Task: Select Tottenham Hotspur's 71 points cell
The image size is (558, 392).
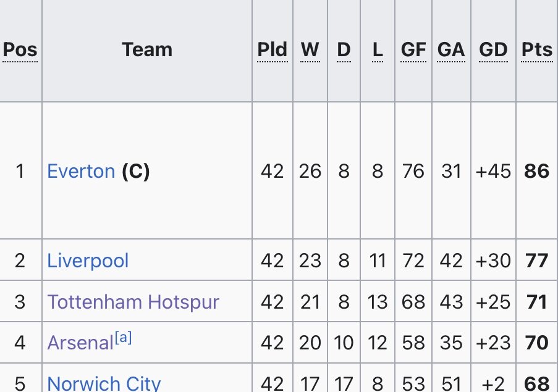Action: tap(536, 302)
